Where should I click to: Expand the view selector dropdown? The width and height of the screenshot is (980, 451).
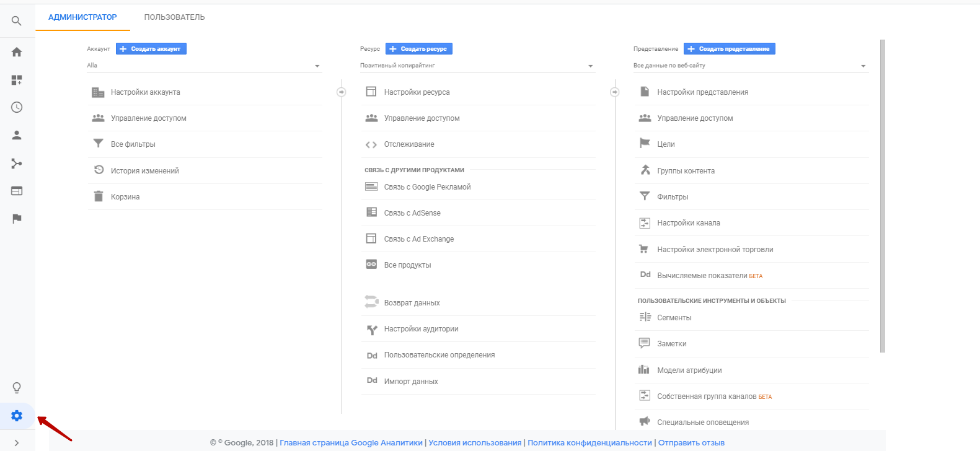point(750,66)
